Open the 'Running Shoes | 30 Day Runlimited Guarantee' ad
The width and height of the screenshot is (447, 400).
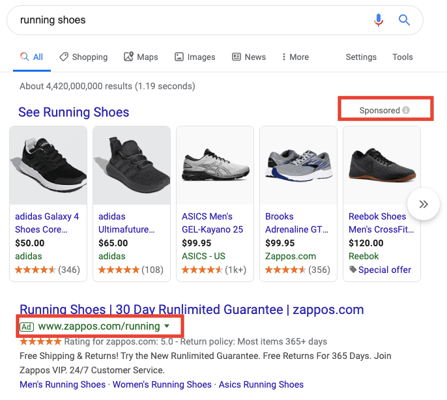(x=192, y=310)
